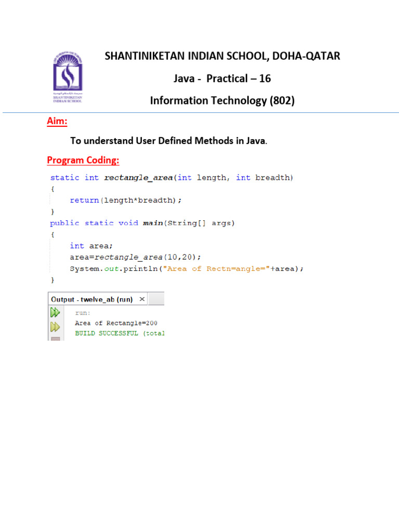
Task: Click the "int area;" code line
Action: [91, 246]
